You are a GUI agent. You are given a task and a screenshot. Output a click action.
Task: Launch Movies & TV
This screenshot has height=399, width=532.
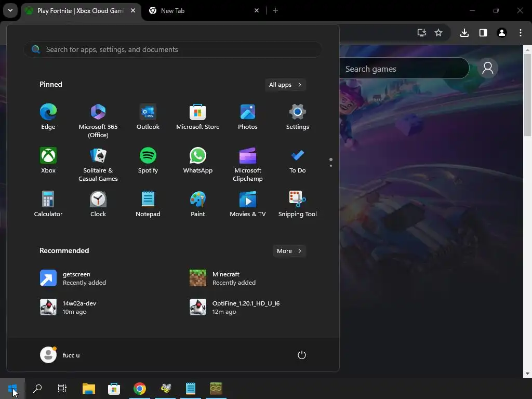click(248, 204)
